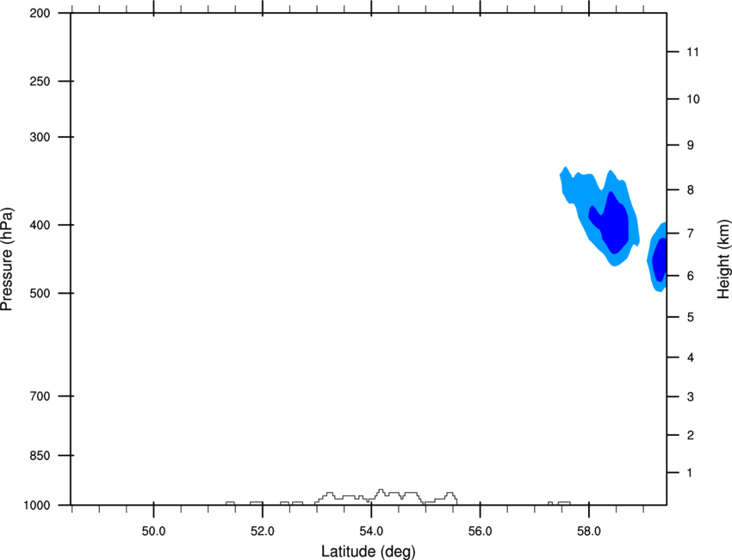Click the terrain outline near 54 degrees latitude
Image resolution: width=732 pixels, height=560 pixels.
point(386,496)
